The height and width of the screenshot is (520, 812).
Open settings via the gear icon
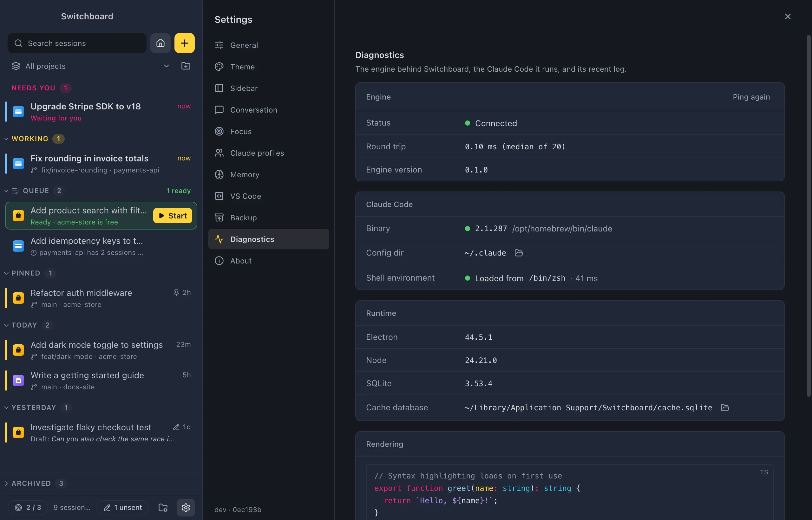coord(186,507)
